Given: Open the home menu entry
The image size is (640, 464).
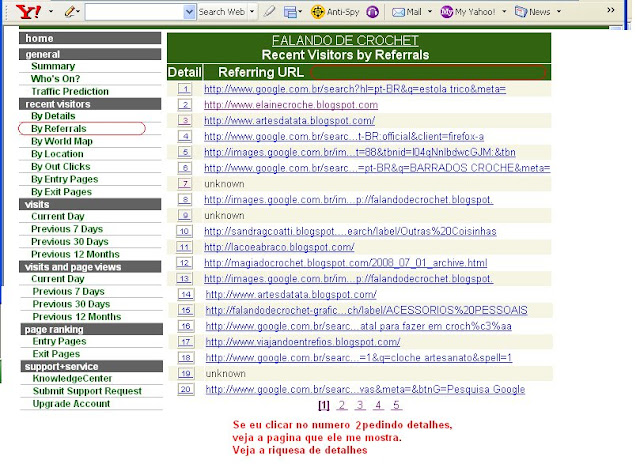Looking at the screenshot, I should point(39,38).
